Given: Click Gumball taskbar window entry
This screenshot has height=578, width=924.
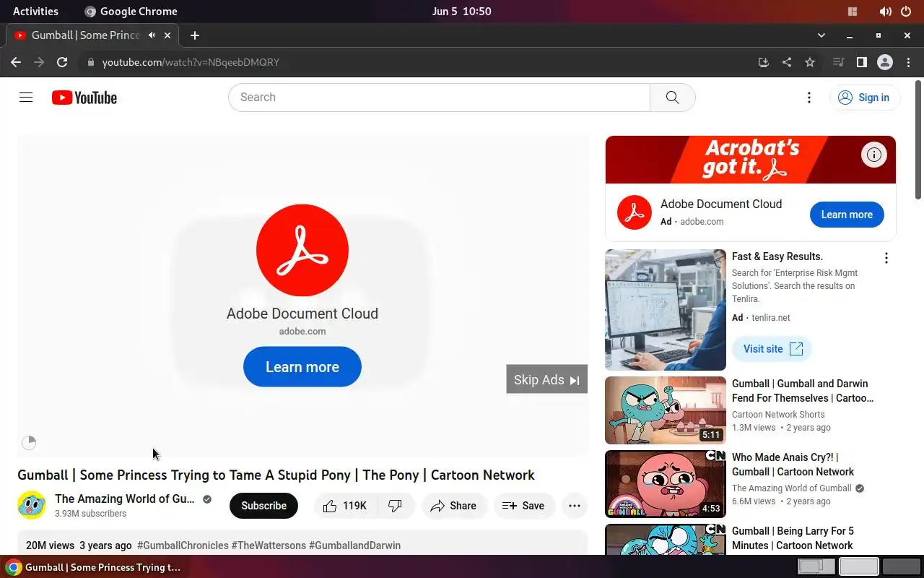Looking at the screenshot, I should pos(94,567).
